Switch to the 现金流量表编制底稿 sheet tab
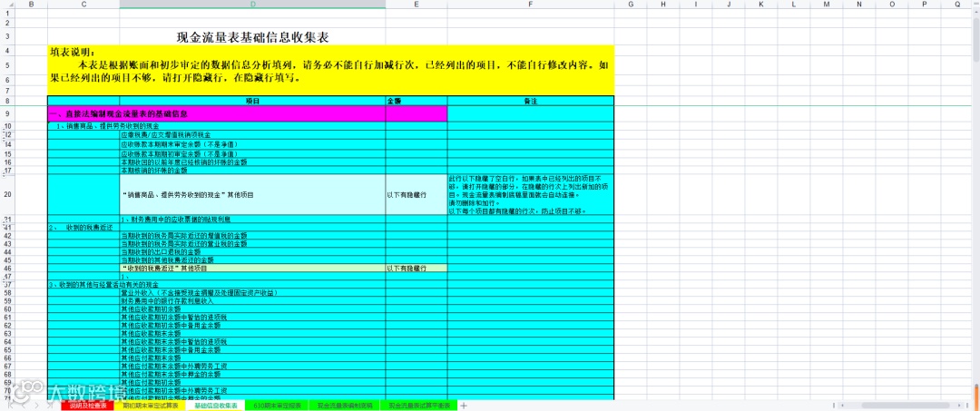 tap(345, 406)
